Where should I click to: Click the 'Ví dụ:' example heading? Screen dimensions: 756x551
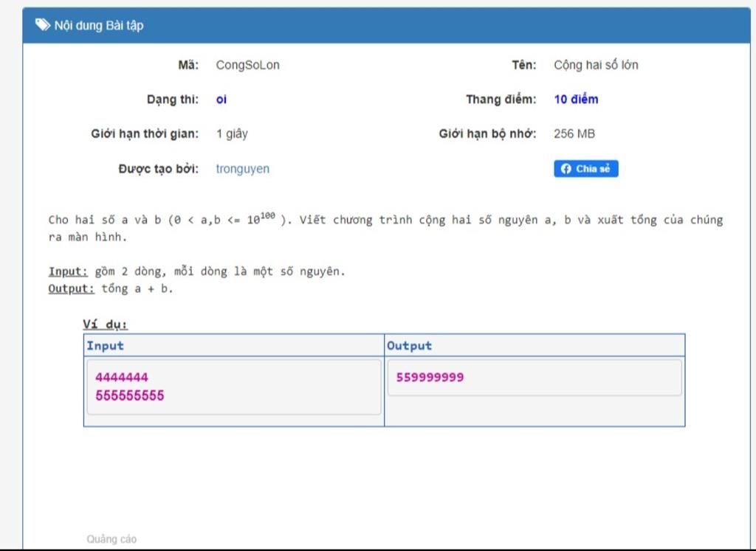click(x=105, y=324)
